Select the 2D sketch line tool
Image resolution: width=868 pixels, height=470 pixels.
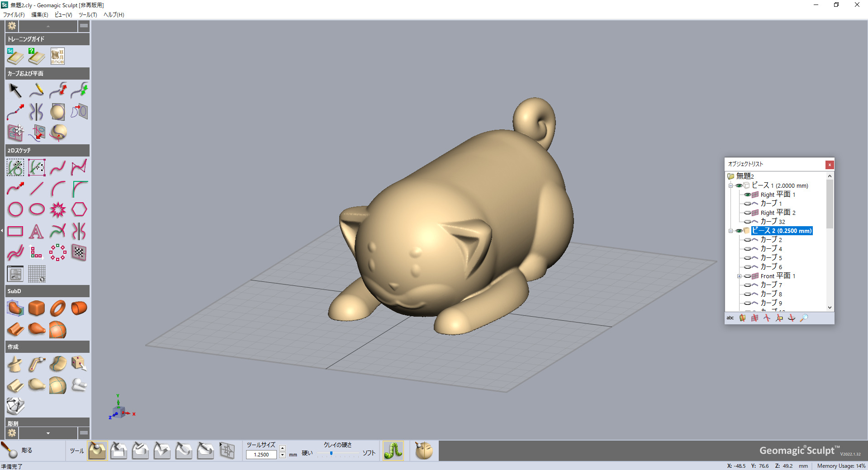coord(37,188)
